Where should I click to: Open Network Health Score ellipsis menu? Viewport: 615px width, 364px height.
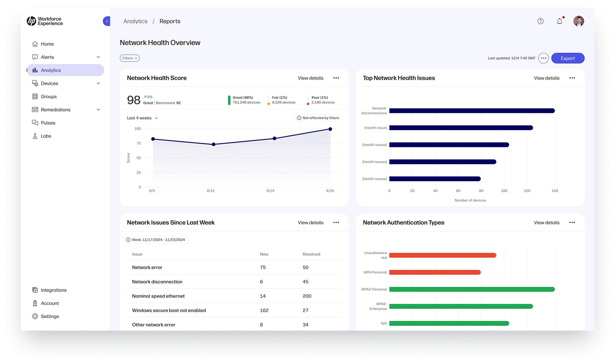336,78
